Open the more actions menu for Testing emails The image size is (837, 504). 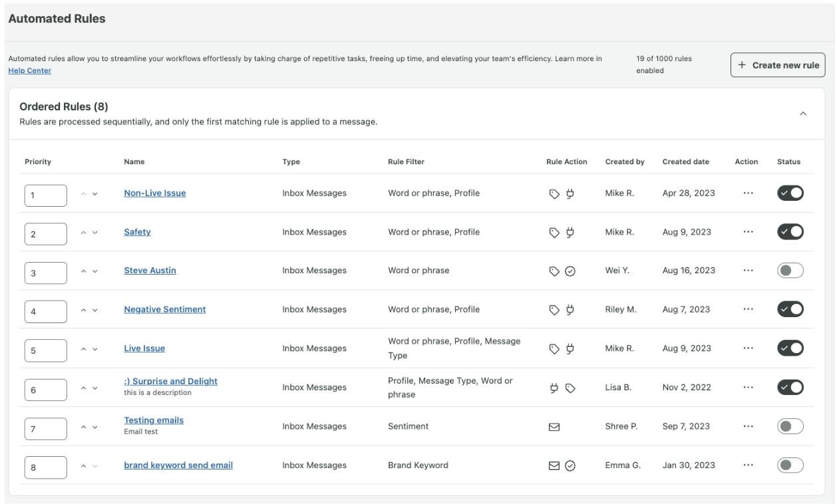(749, 426)
